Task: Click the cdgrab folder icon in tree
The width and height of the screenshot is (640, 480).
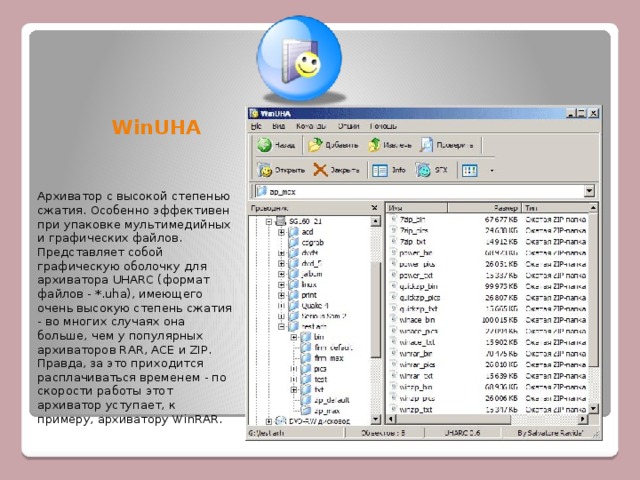Action: click(294, 242)
